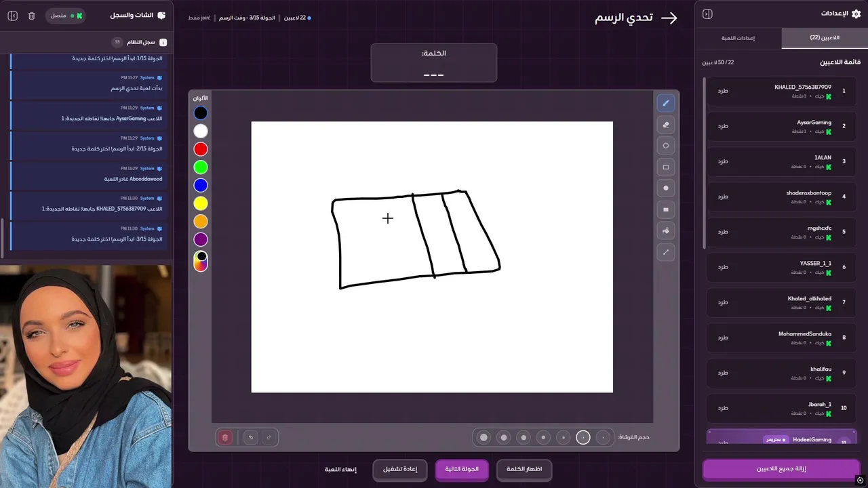Click the الإعدادات gear icon
This screenshot has height=488, width=868.
pos(856,14)
